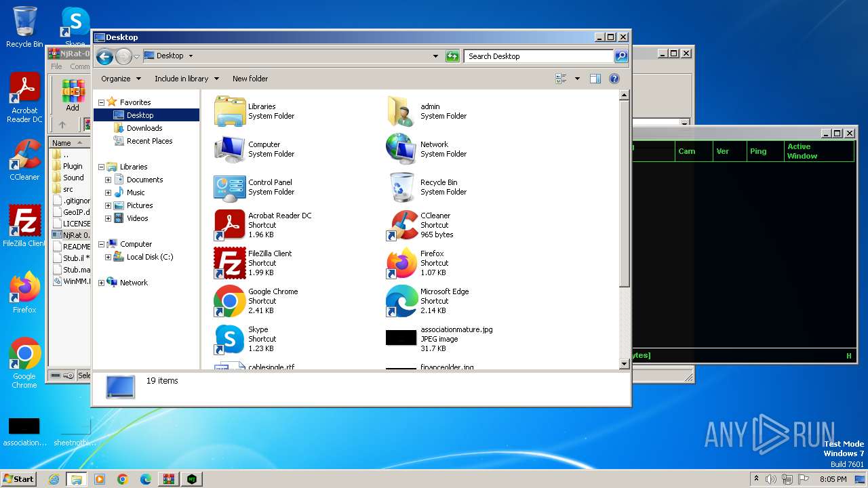
Task: Select Firefox shortcut in Explorer list
Action: [401, 263]
